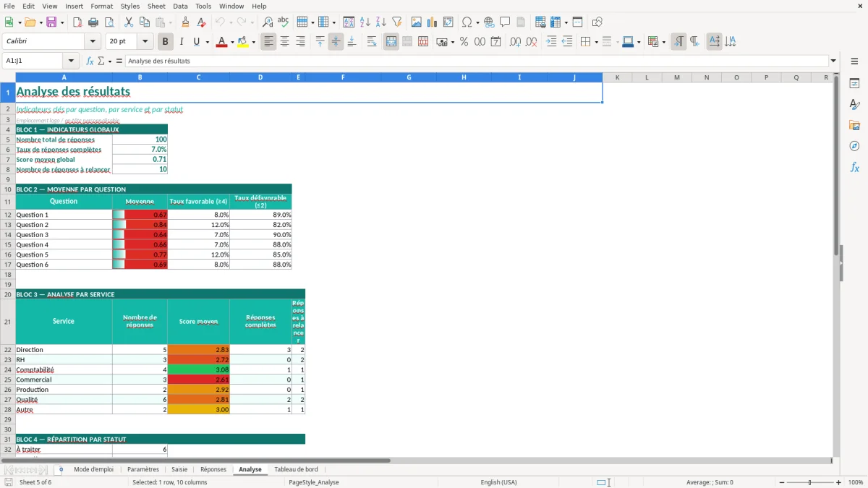868x488 pixels.
Task: Clear direct formatting icon
Action: coord(202,22)
